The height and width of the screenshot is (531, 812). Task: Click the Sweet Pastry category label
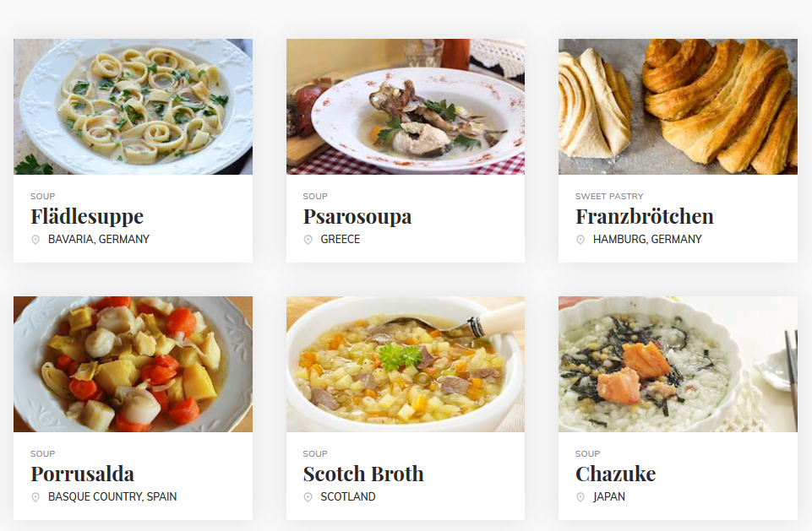click(609, 196)
